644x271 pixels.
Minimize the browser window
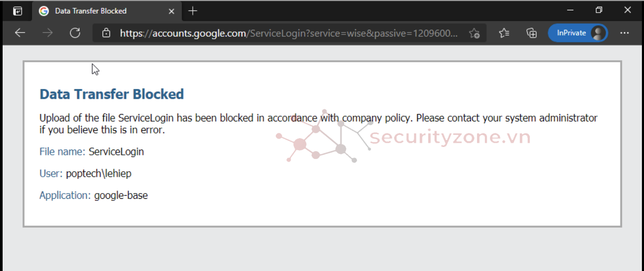point(570,10)
